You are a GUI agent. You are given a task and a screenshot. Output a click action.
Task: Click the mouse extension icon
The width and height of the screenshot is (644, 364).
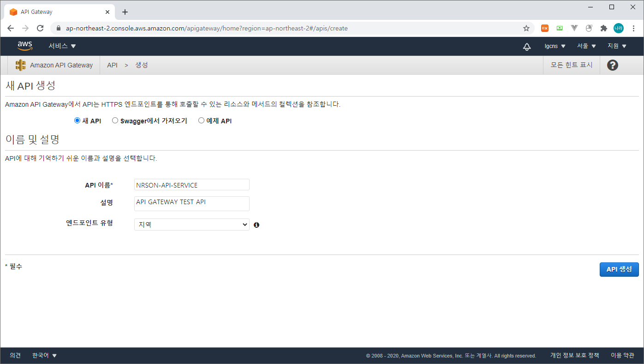tap(589, 28)
